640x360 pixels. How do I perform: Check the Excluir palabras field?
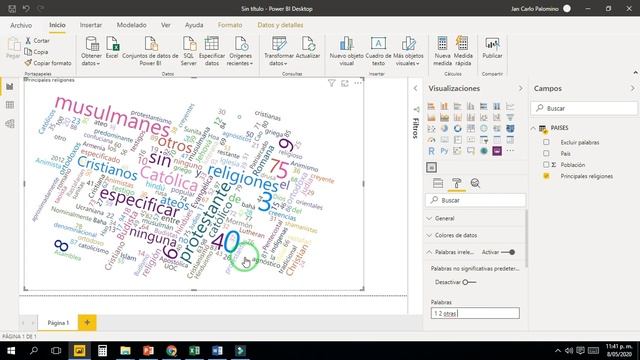point(546,142)
